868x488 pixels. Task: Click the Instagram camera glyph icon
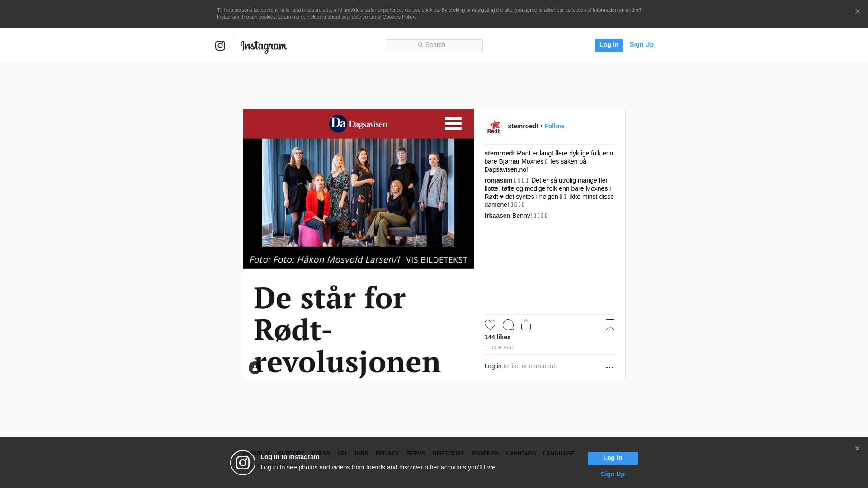pyautogui.click(x=220, y=46)
